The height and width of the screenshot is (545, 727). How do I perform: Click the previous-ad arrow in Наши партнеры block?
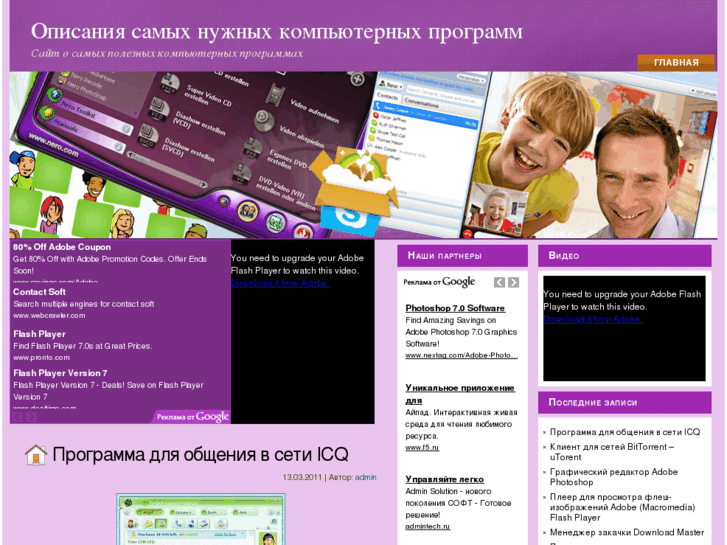coord(499,282)
